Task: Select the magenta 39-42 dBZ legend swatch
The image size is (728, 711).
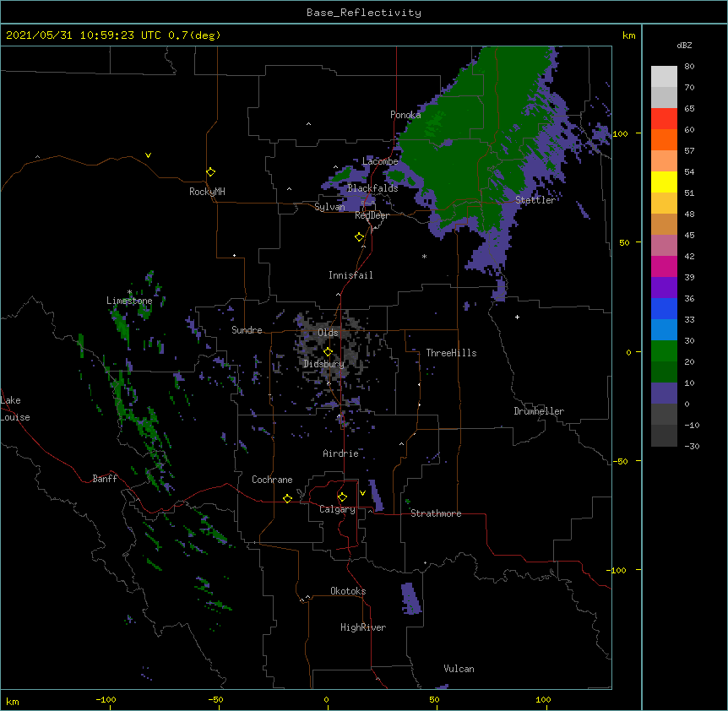Action: (x=664, y=266)
